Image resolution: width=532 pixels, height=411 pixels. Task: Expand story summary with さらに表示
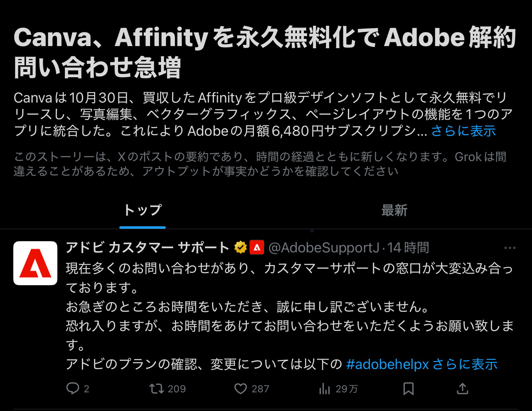(x=463, y=131)
